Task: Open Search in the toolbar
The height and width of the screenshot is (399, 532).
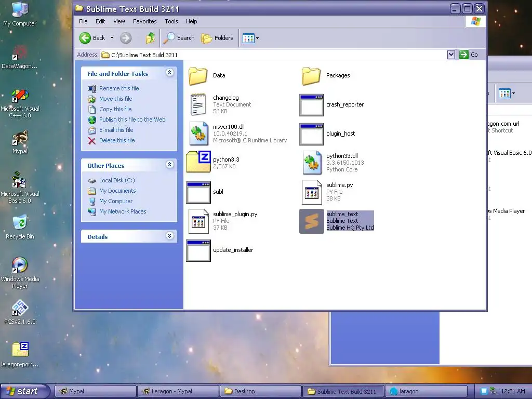Action: coord(179,38)
